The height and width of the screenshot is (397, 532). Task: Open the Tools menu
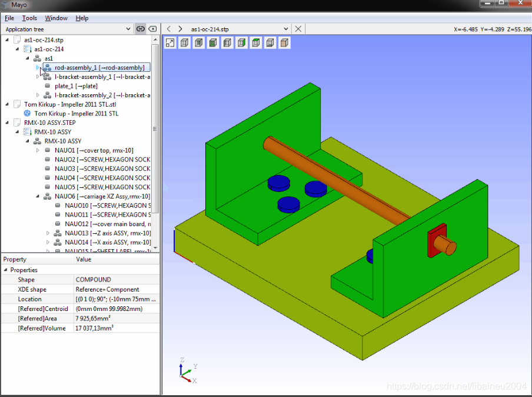29,18
